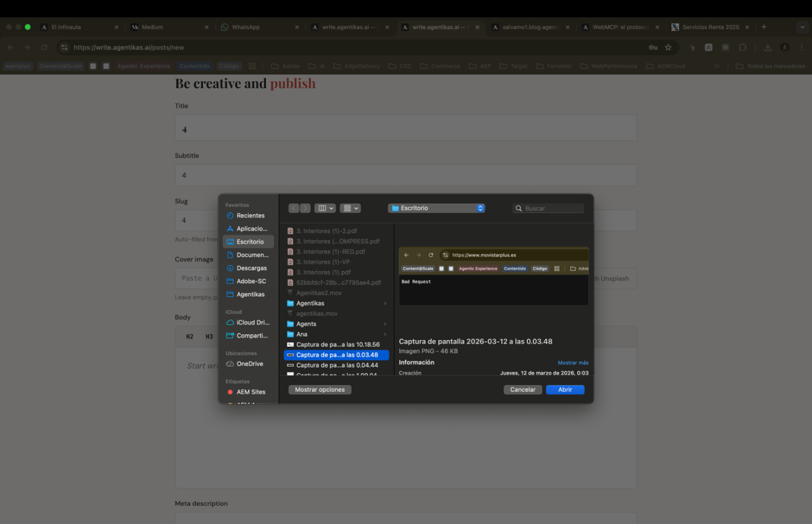Go to the Descargas folder
812x524 pixels.
250,268
